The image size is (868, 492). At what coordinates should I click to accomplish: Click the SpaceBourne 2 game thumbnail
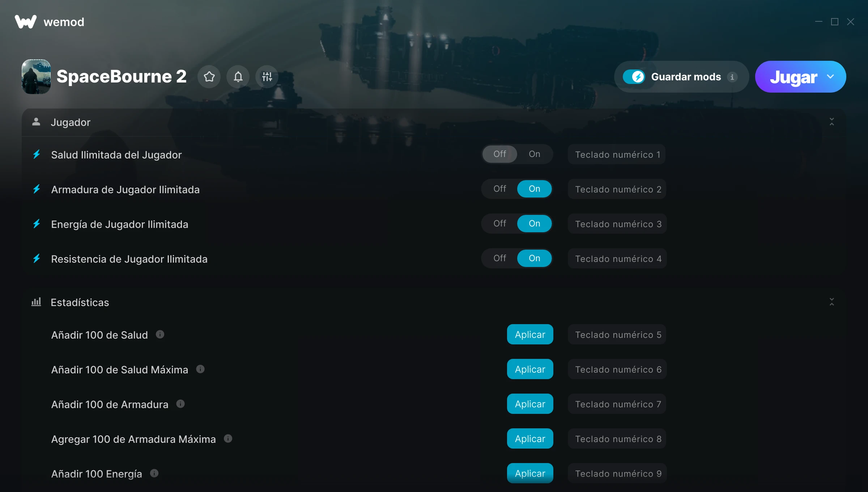[36, 77]
